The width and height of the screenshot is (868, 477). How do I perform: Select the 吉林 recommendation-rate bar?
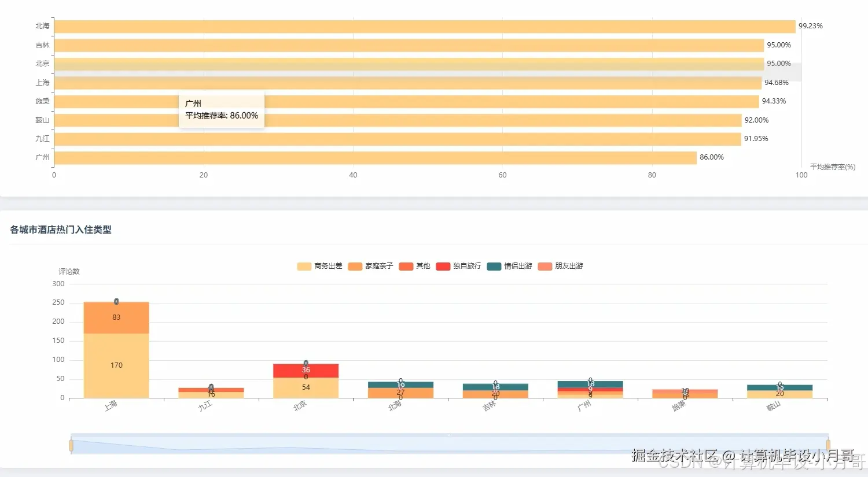pos(409,45)
